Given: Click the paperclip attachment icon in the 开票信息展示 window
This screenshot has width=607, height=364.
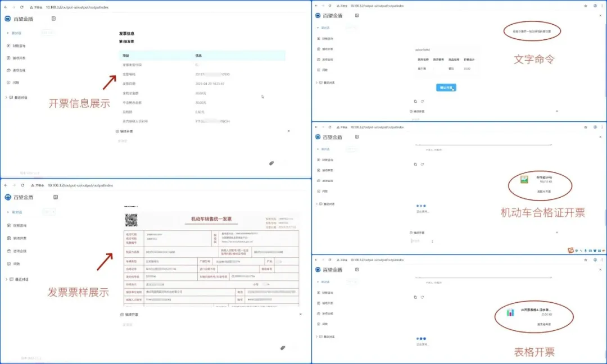Looking at the screenshot, I should [271, 163].
